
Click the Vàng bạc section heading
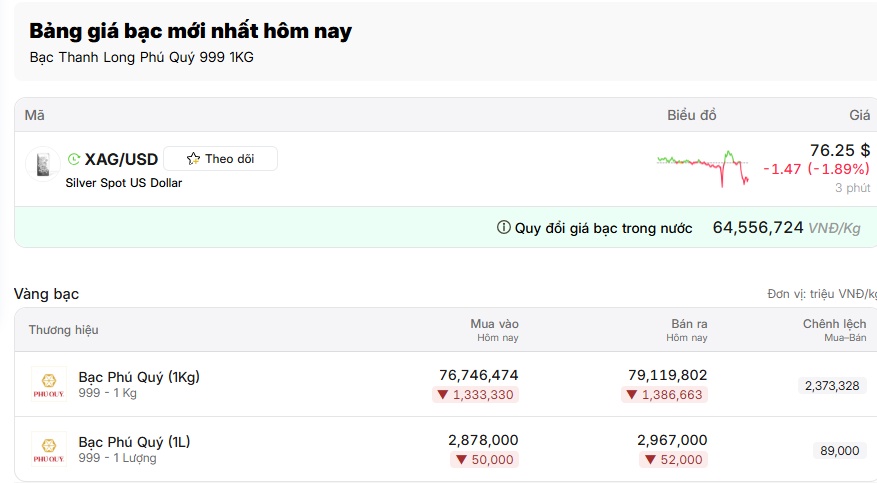tap(46, 294)
